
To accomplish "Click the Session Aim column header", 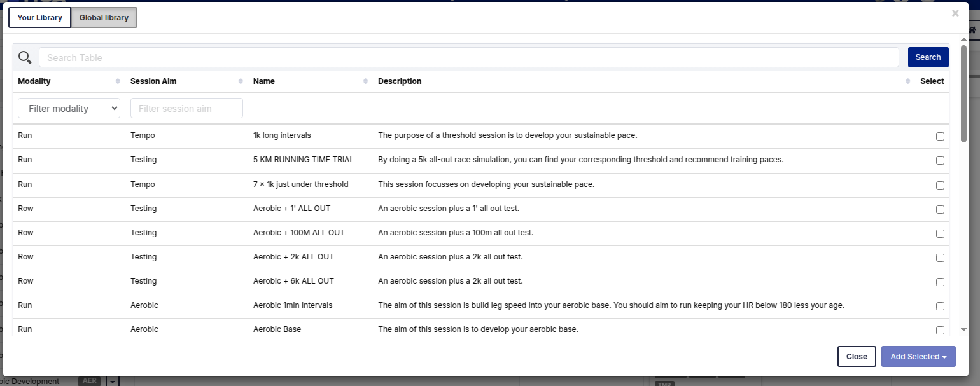I will pos(153,81).
